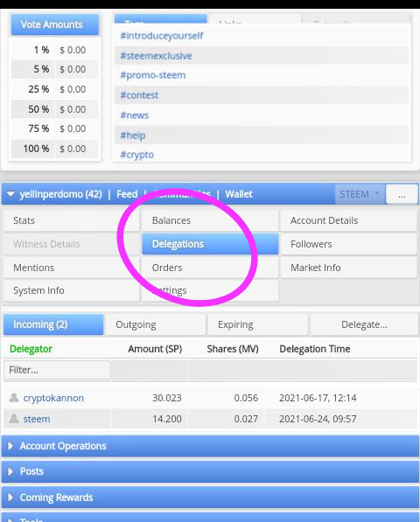Image resolution: width=420 pixels, height=522 pixels.
Task: Open the #crypto tag
Action: 136,155
